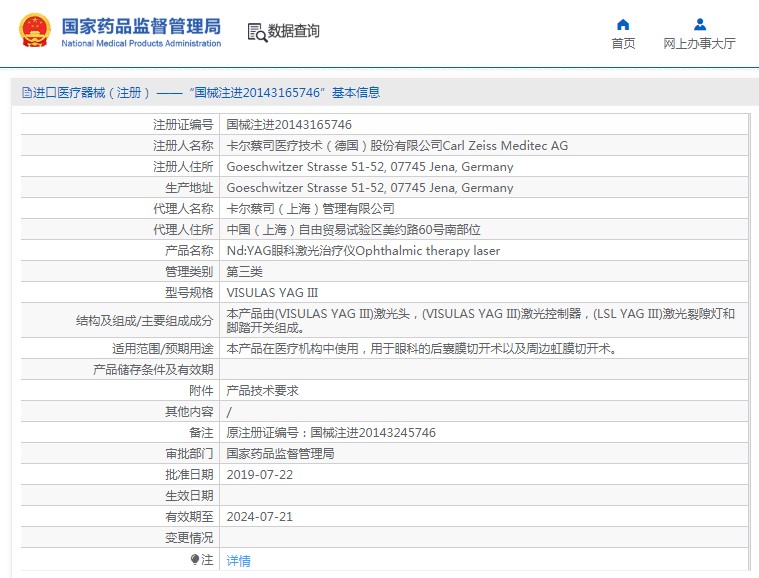Click approval date 2019-07-22
The image size is (759, 578).
point(259,474)
